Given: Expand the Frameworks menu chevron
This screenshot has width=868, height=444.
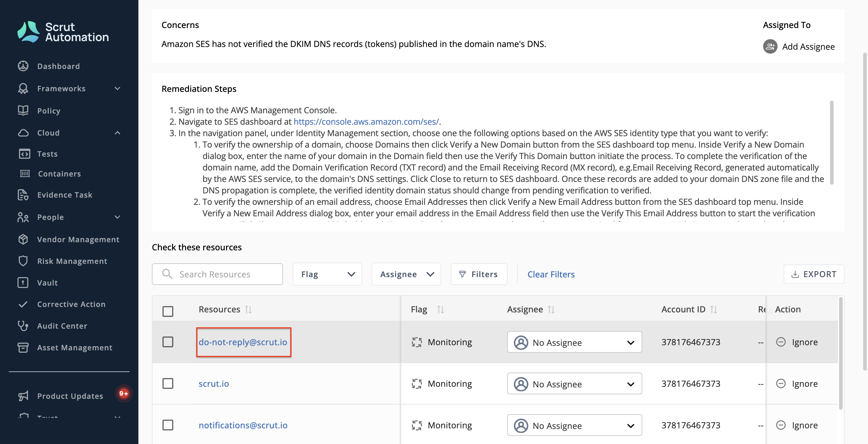Looking at the screenshot, I should point(117,88).
